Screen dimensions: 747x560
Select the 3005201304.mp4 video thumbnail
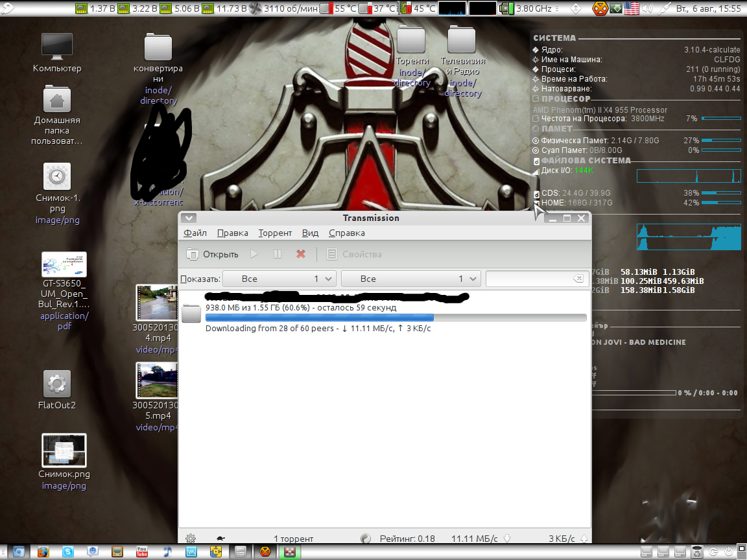click(157, 303)
